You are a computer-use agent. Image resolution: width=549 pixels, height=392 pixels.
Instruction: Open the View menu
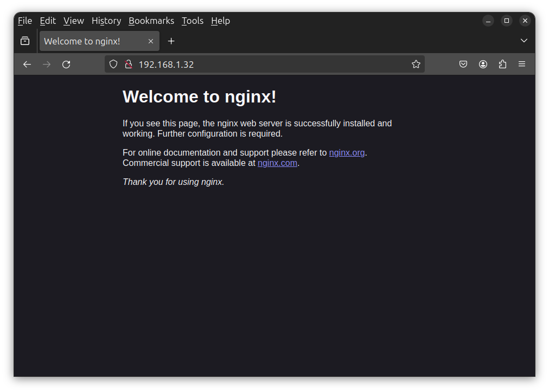[x=74, y=21]
